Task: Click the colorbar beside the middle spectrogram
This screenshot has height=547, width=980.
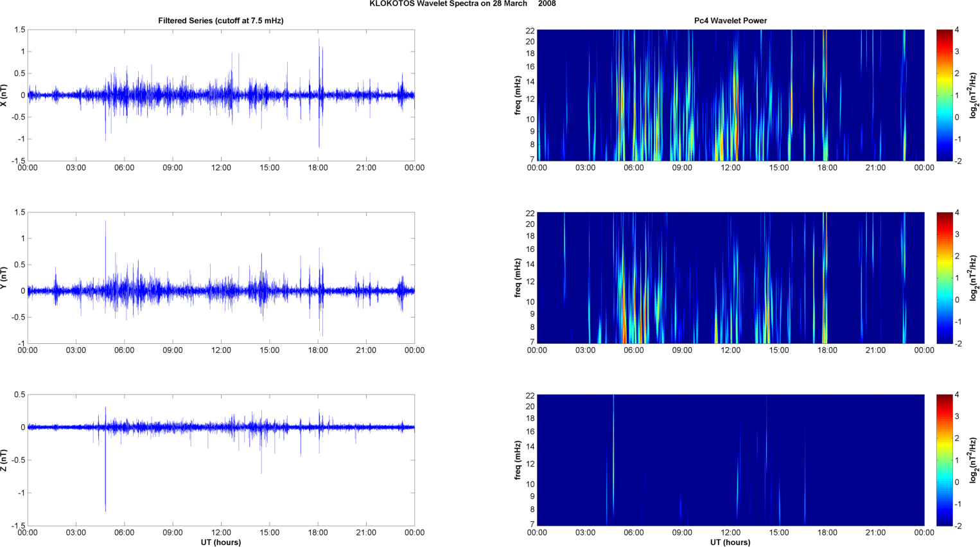Action: pyautogui.click(x=944, y=278)
